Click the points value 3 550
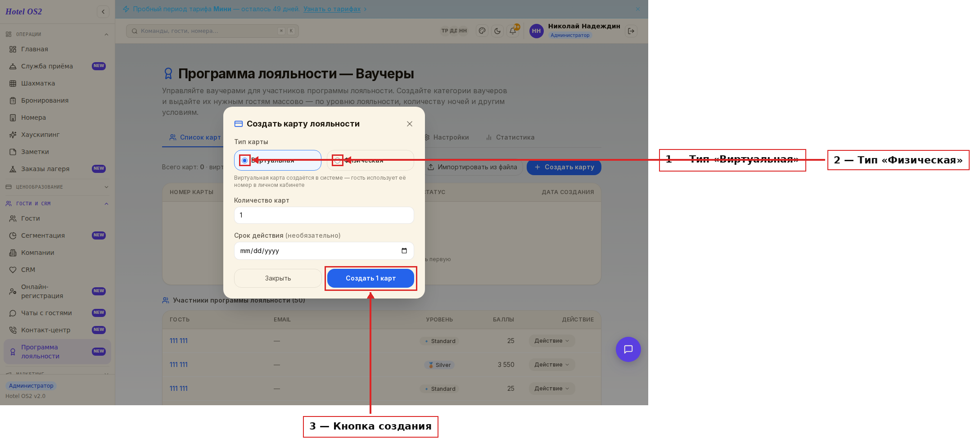This screenshot has height=448, width=980. [506, 365]
